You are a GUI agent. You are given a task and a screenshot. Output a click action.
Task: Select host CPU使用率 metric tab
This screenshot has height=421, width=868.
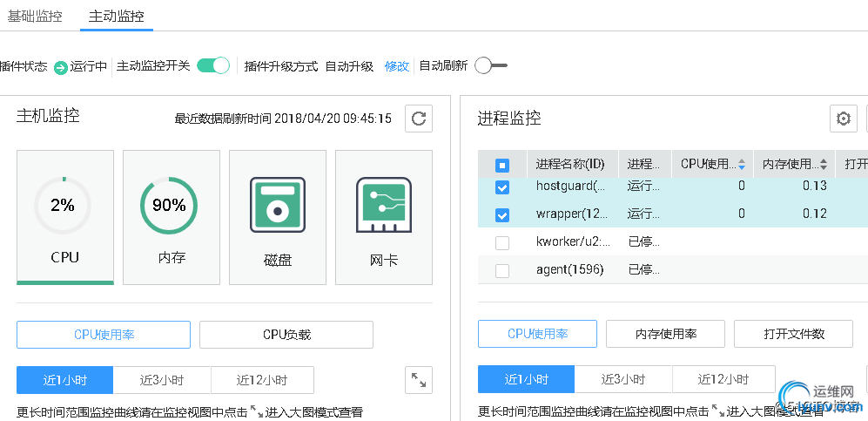tap(104, 335)
